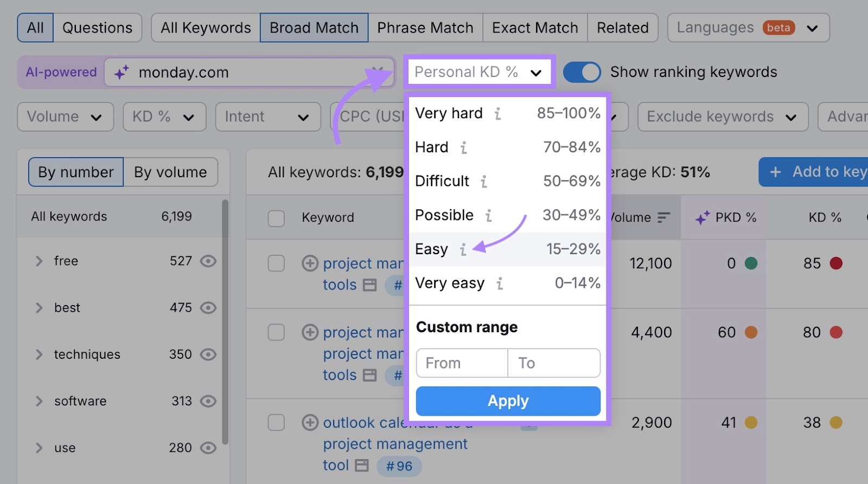Viewport: 868px width, 484px height.
Task: Click the red KD indicator dot next to 85
Action: [x=837, y=263]
